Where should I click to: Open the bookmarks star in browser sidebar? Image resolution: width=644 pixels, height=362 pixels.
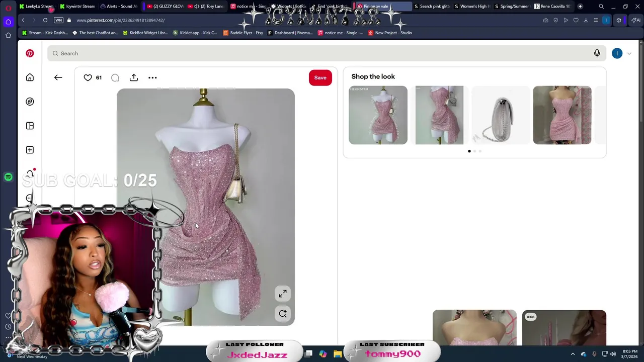[x=8, y=35]
